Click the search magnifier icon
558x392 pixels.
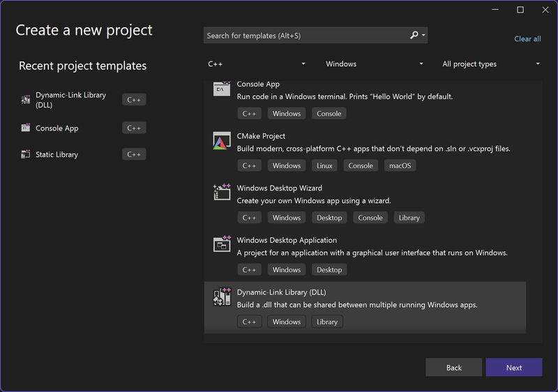click(x=414, y=36)
